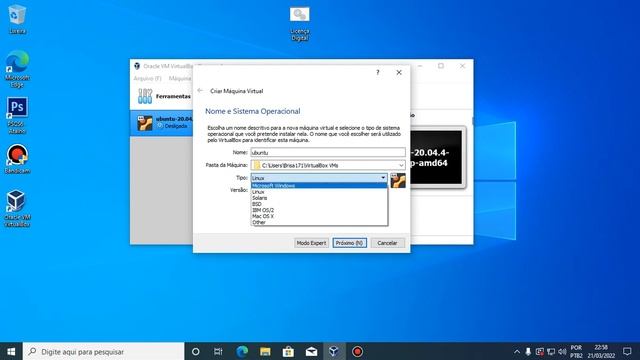Close the Criar Máquina Virtual dialog
The height and width of the screenshot is (360, 640).
coord(399,73)
